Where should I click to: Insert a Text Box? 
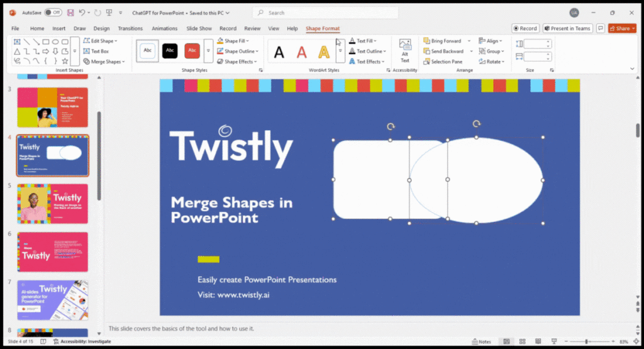pyautogui.click(x=96, y=52)
